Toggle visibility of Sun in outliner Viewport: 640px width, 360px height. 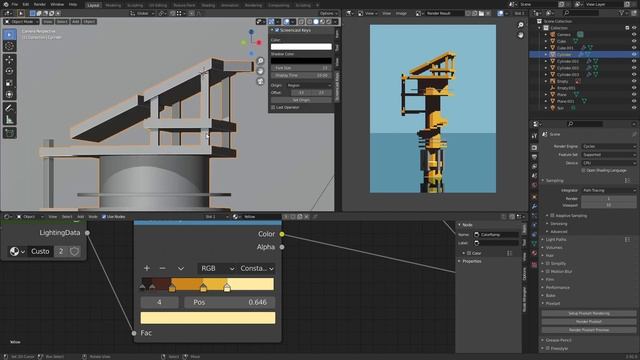coord(634,108)
